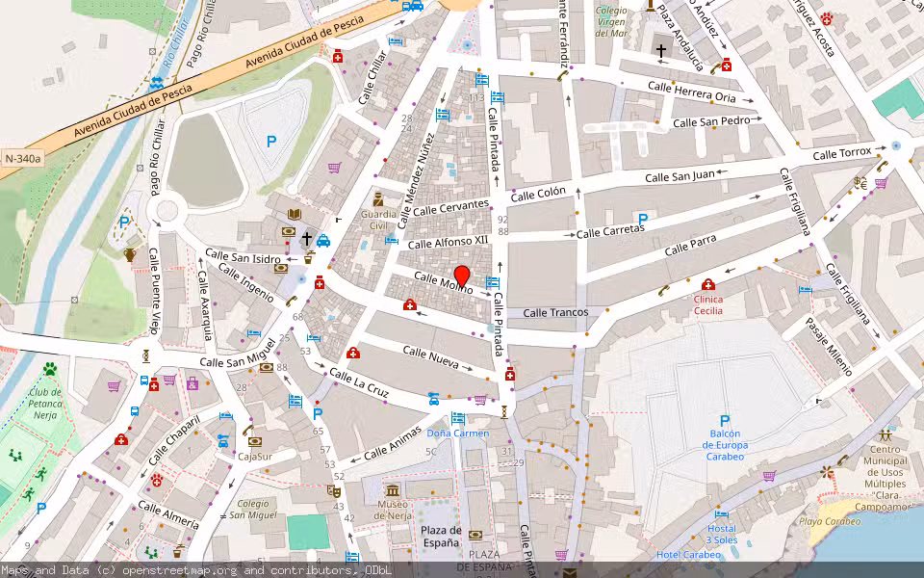Click the Plaza de España label
The width and height of the screenshot is (924, 578).
[x=441, y=537]
